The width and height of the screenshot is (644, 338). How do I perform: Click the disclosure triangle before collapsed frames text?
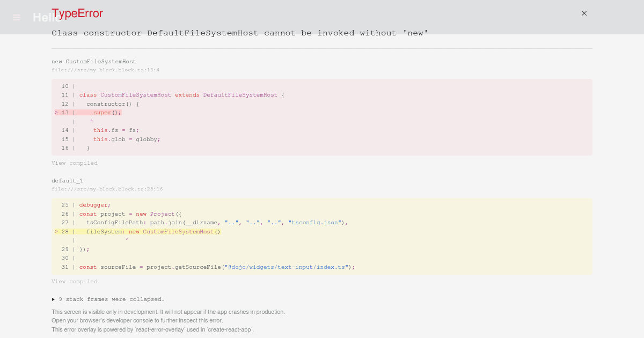coord(53,299)
